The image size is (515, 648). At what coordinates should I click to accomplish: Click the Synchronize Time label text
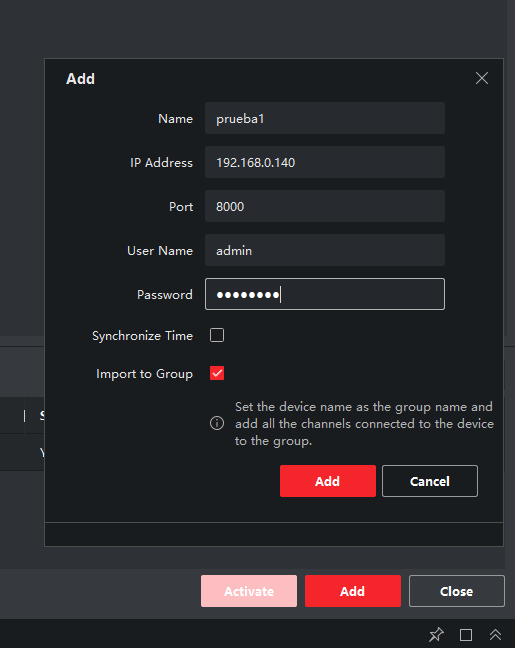(x=143, y=336)
